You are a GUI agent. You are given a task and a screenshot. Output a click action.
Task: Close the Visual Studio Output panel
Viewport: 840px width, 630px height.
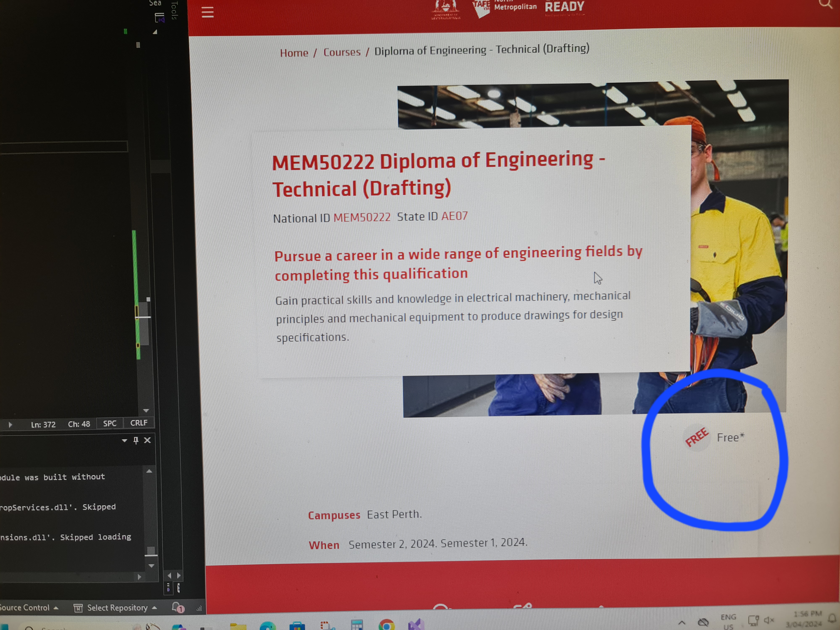coord(147,440)
